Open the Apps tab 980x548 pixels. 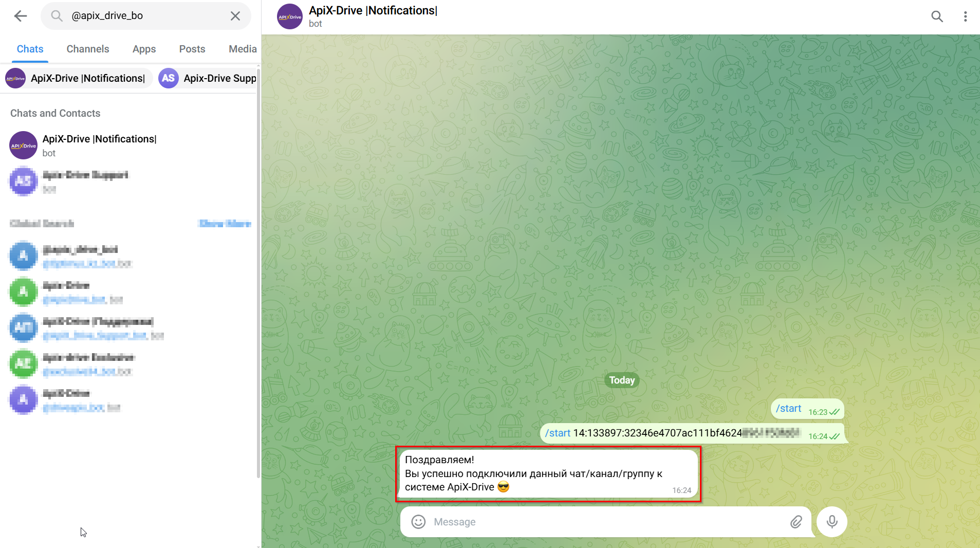(x=144, y=49)
